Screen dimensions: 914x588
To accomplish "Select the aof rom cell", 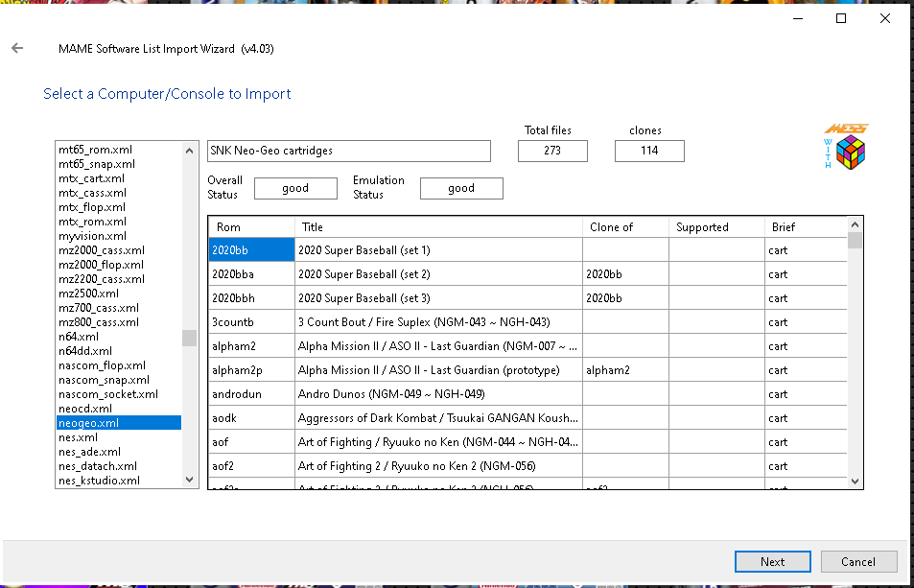I will [251, 442].
